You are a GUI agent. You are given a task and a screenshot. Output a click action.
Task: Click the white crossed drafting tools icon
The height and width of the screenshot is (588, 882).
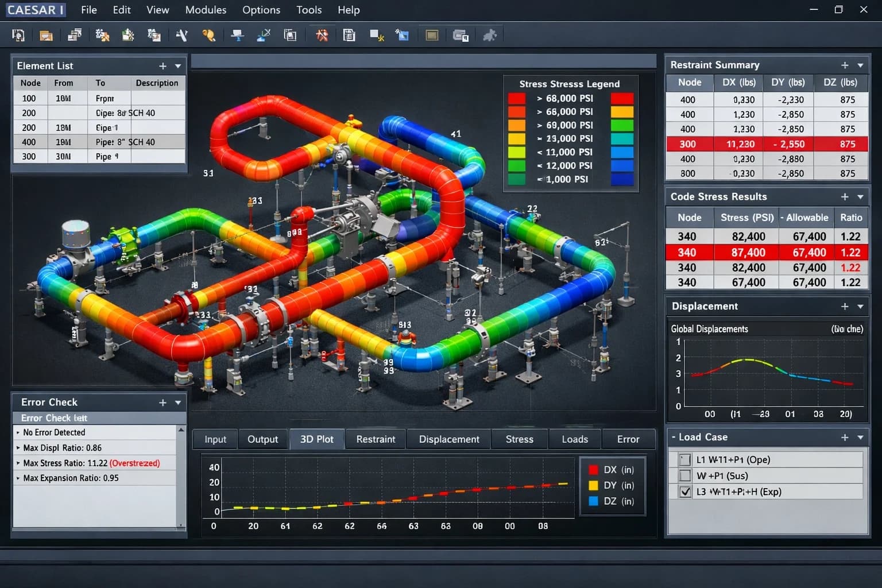[x=182, y=36]
